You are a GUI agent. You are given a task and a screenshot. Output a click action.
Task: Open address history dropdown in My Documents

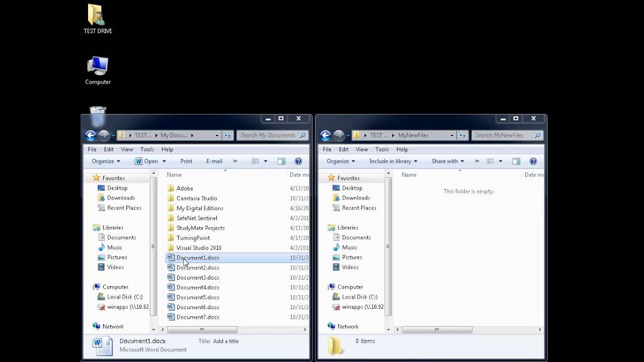pyautogui.click(x=217, y=135)
